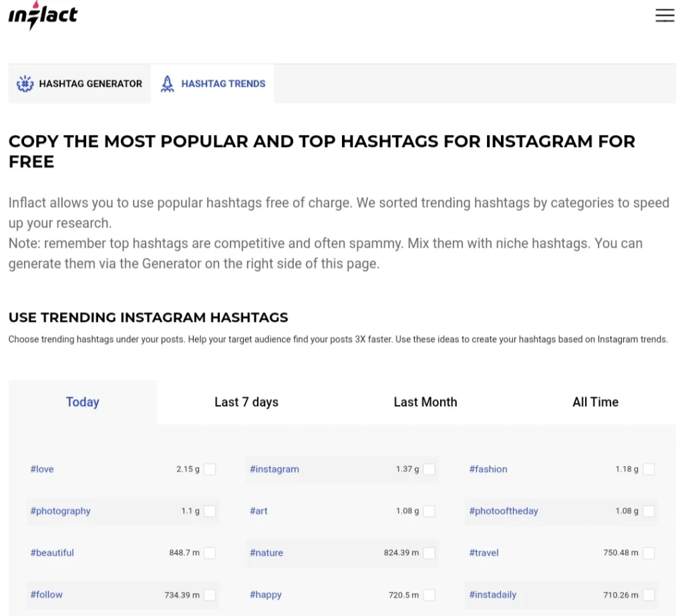Click the 1.1 g count value
684x616 pixels.
(190, 511)
